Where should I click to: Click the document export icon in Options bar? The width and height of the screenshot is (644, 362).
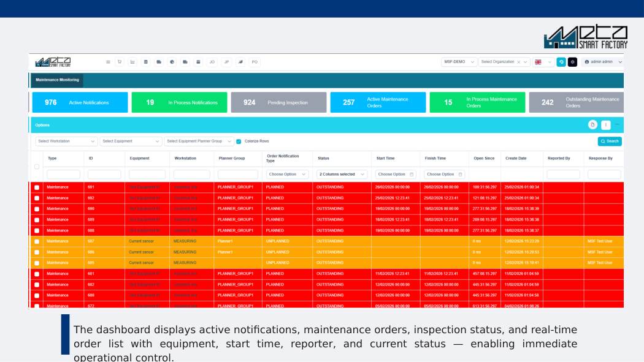click(x=592, y=124)
